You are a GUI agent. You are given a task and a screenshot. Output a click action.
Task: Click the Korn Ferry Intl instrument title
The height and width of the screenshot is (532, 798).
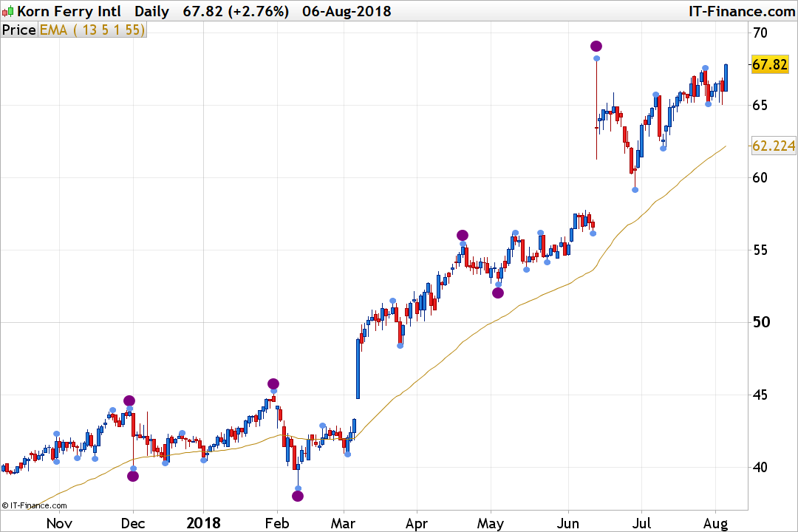[69, 11]
